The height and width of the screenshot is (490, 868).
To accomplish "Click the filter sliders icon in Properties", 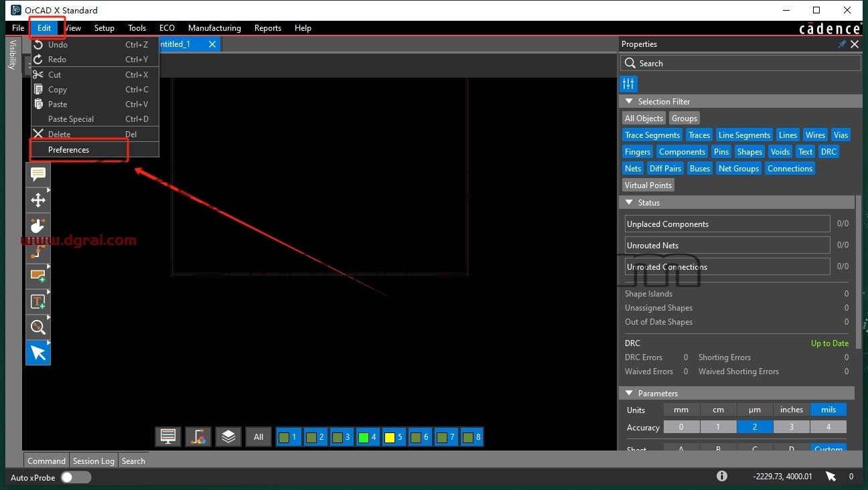I will (x=628, y=84).
